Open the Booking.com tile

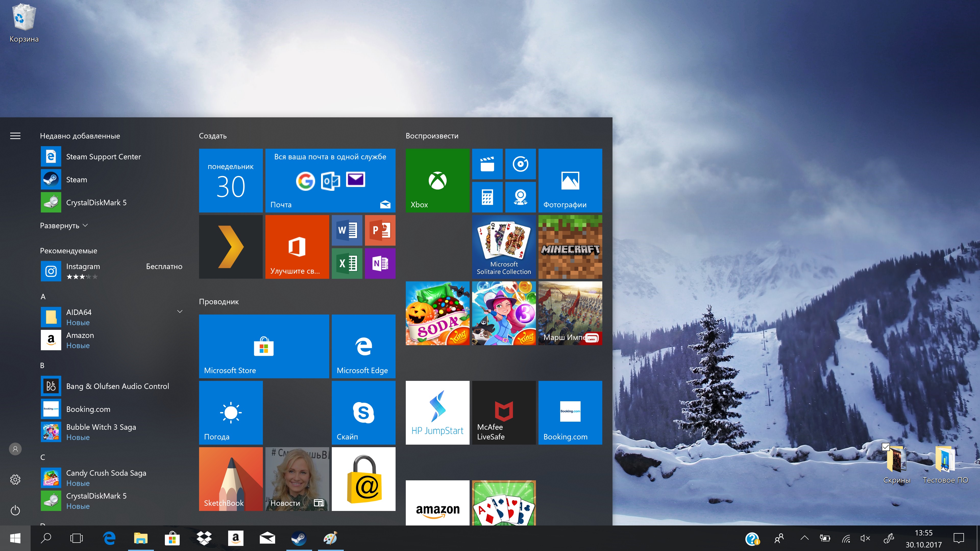click(x=570, y=412)
